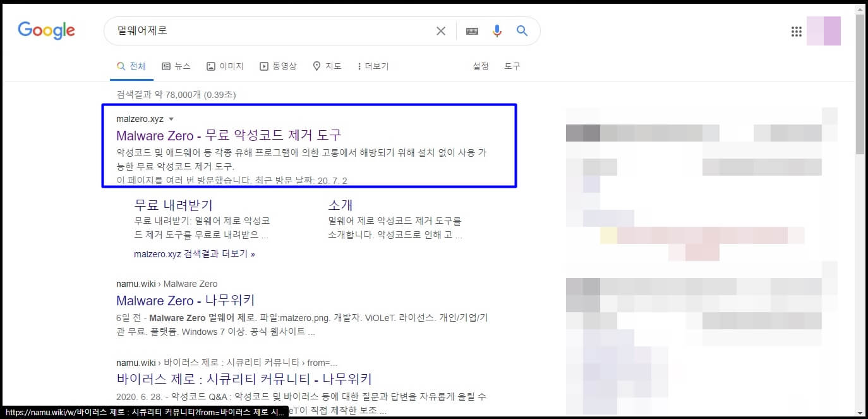Open the 도구 search tools
The height and width of the screenshot is (419, 868).
click(x=512, y=66)
